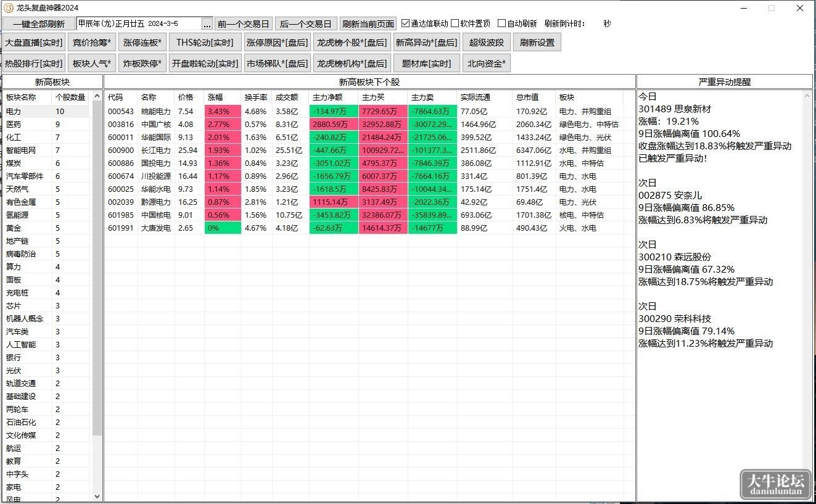
Task: Open the 龙虎榜个股*[盘后] tab
Action: tap(352, 43)
